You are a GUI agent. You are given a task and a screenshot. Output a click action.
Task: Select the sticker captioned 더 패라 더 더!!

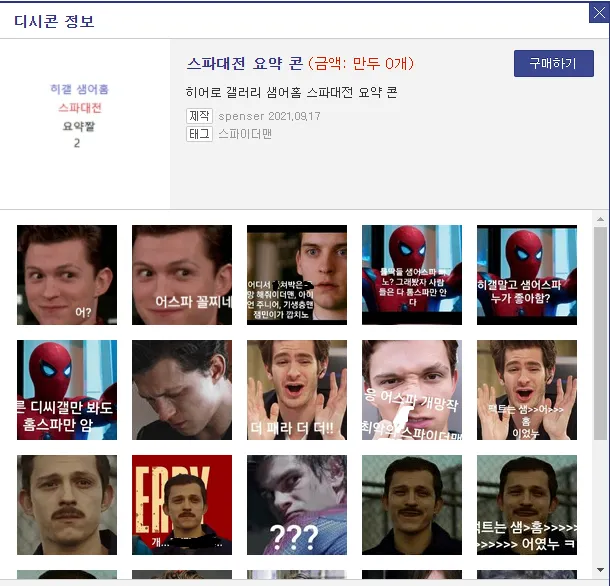click(297, 390)
